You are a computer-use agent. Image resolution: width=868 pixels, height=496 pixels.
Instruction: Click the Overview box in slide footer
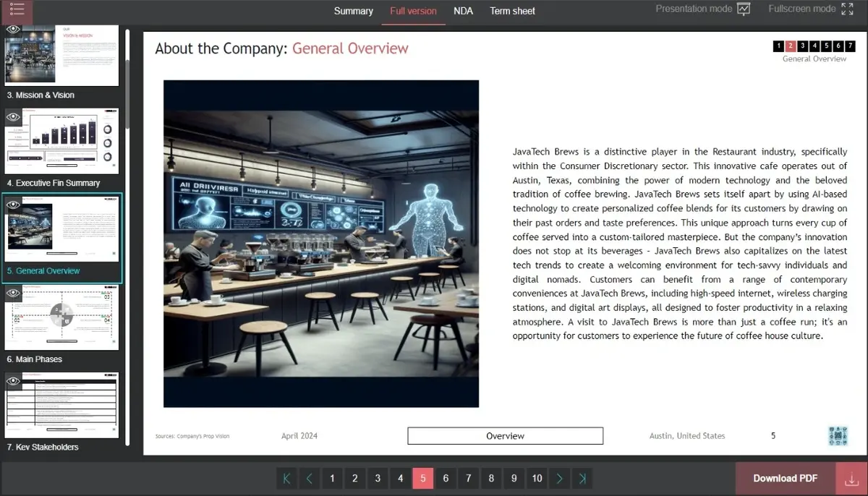click(x=505, y=436)
